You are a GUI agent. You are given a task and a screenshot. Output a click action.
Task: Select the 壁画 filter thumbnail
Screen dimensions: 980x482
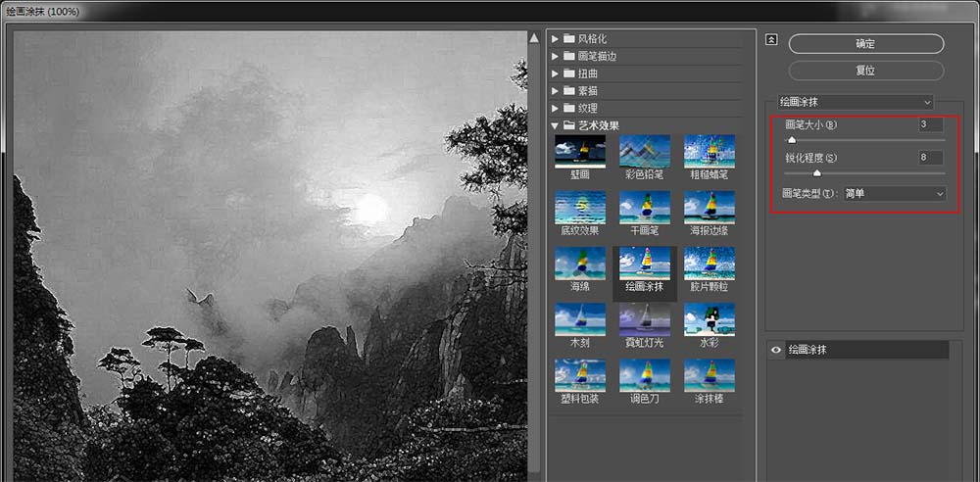pos(580,151)
